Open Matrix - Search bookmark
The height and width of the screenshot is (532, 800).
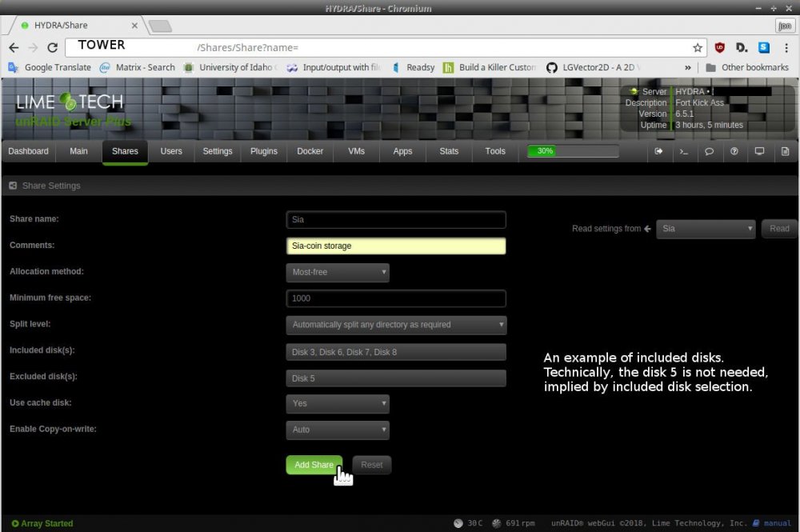point(138,67)
